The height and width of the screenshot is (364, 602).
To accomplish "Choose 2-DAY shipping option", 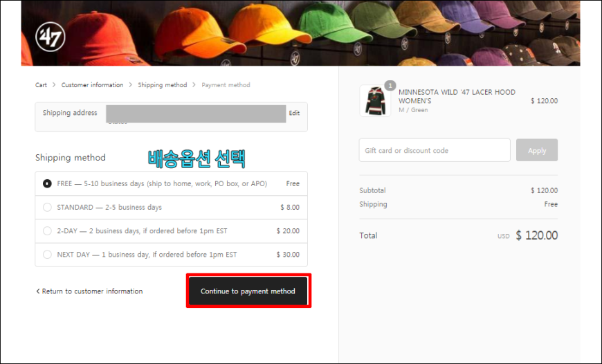I will point(171,231).
